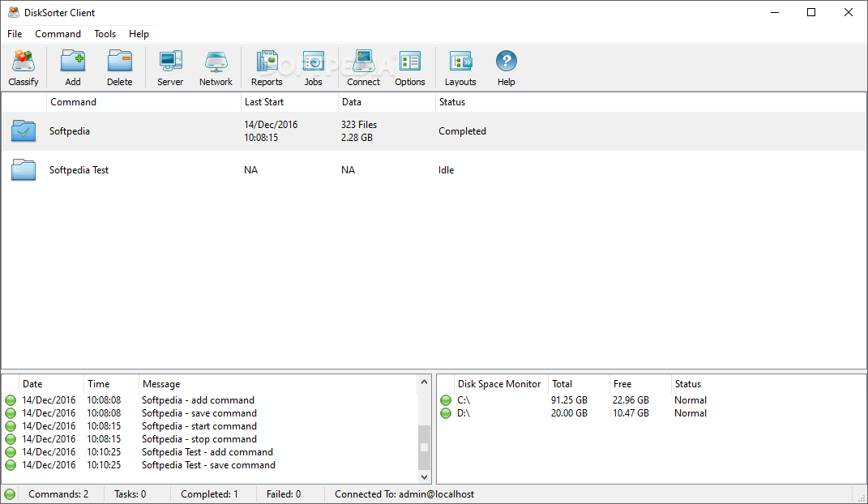Click the 'Completed' status of Softpedia
Viewport: 868px width, 504px height.
click(x=462, y=131)
